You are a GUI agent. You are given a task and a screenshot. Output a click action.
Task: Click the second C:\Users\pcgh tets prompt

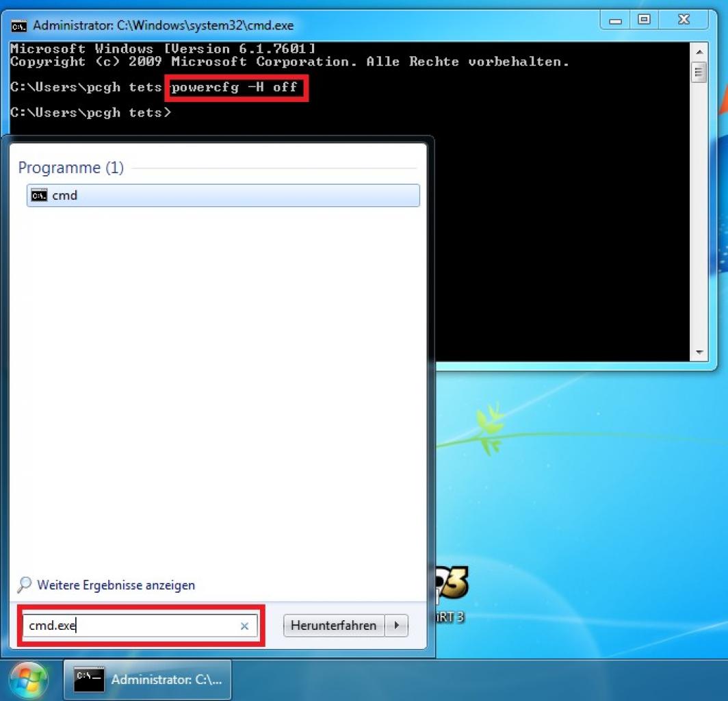pos(90,113)
